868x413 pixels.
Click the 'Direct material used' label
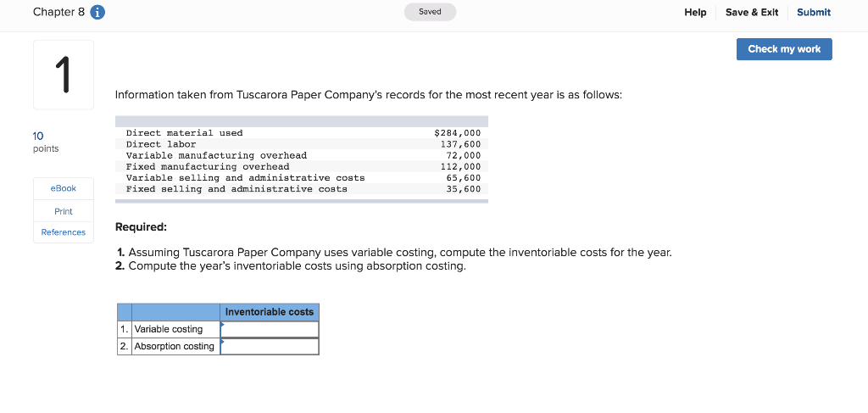(184, 133)
